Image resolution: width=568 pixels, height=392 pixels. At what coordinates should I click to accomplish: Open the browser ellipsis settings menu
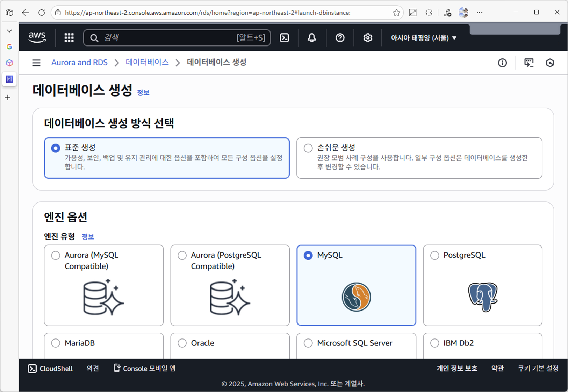[480, 13]
